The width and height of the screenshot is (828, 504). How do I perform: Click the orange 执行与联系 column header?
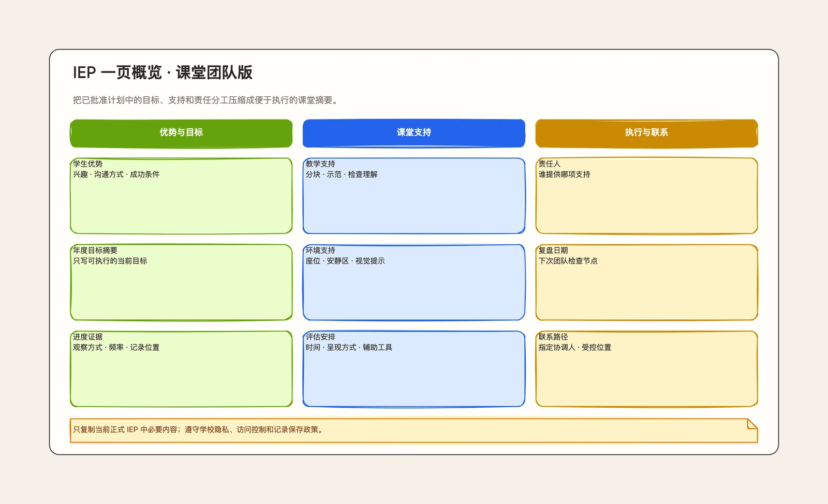point(647,133)
